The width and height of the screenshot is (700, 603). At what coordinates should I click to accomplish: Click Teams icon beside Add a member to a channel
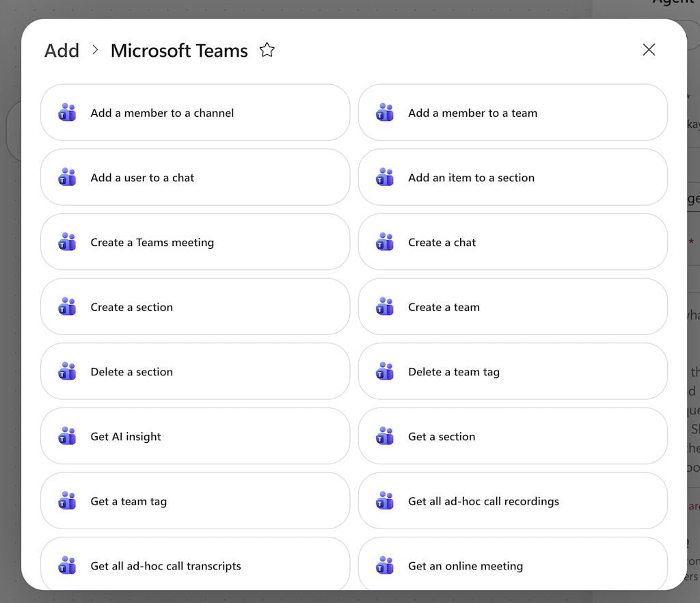pos(68,113)
